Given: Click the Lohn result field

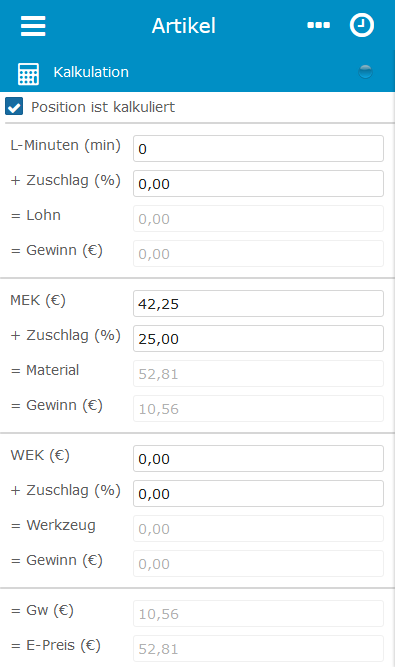Looking at the screenshot, I should pos(259,219).
